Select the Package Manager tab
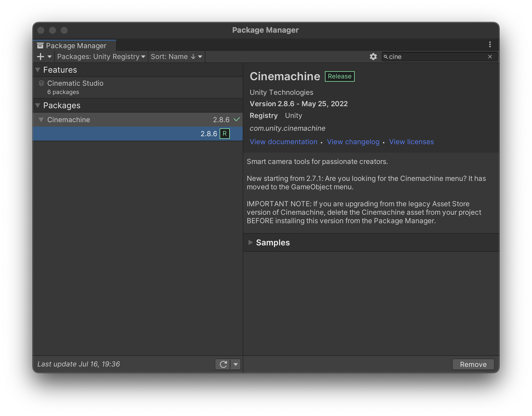 75,46
